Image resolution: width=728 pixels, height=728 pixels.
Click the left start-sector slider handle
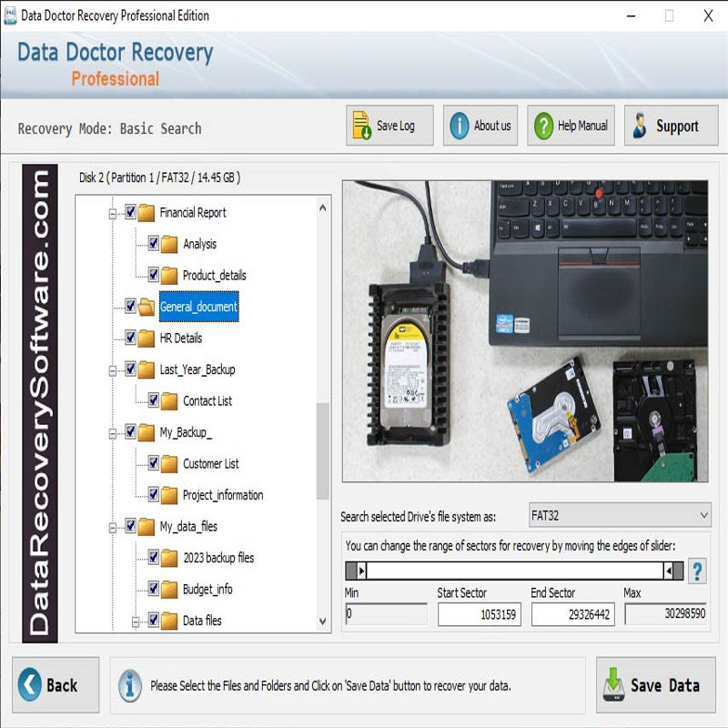tap(361, 571)
